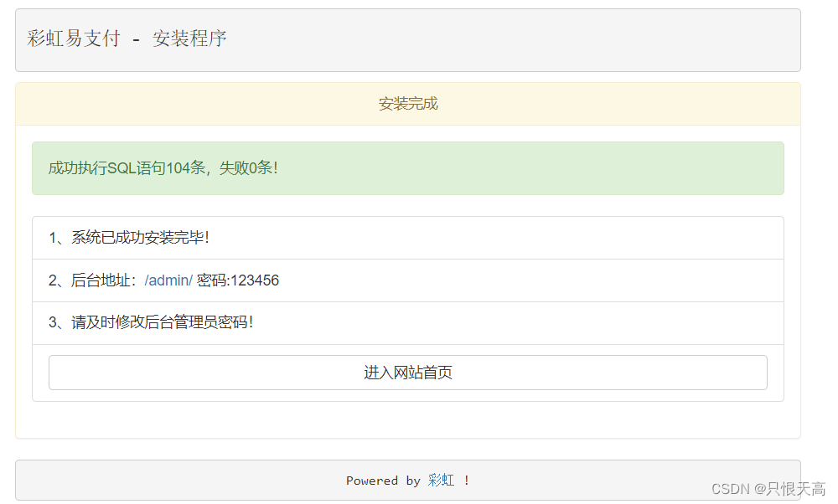Click the @只恨天高 author watermark
838x504 pixels.
click(x=789, y=489)
